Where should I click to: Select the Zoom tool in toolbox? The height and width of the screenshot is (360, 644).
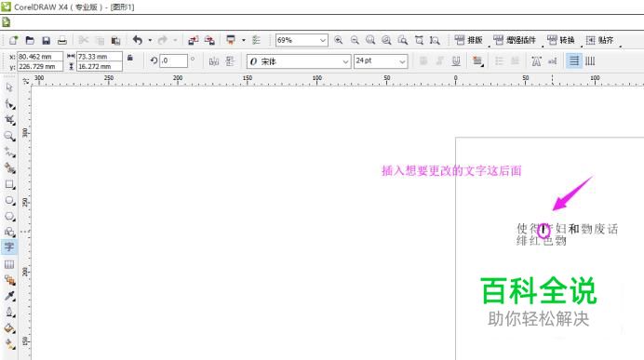[9, 136]
